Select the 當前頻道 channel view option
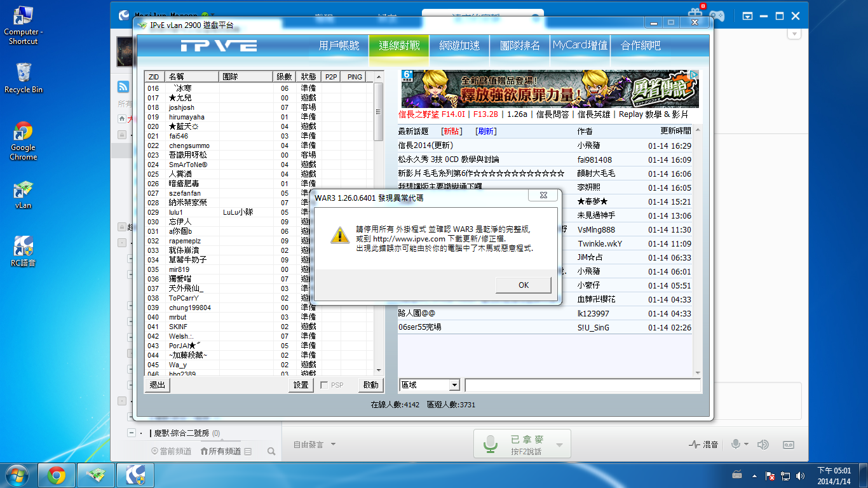The image size is (868, 488). (x=172, y=451)
